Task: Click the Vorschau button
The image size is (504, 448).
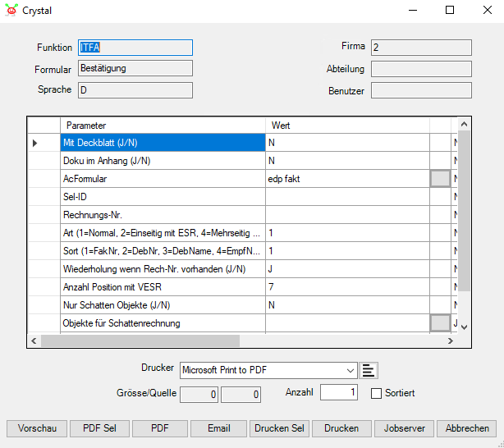Action: coord(37,428)
